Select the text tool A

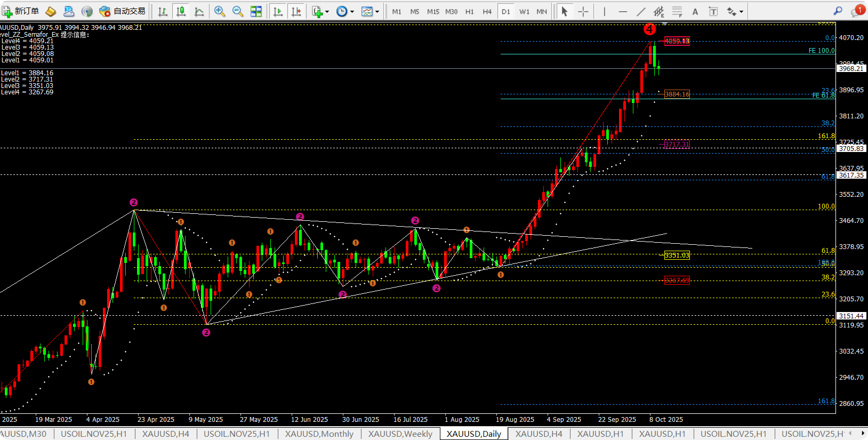695,11
